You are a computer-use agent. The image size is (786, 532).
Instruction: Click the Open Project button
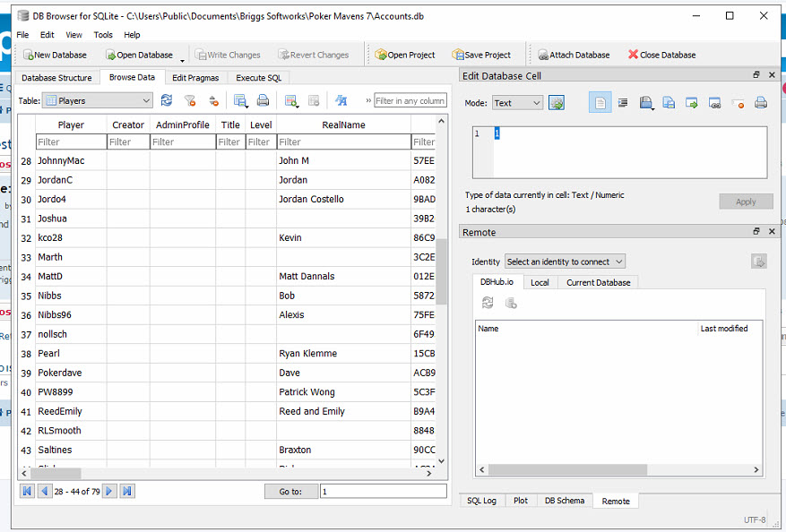click(x=404, y=55)
